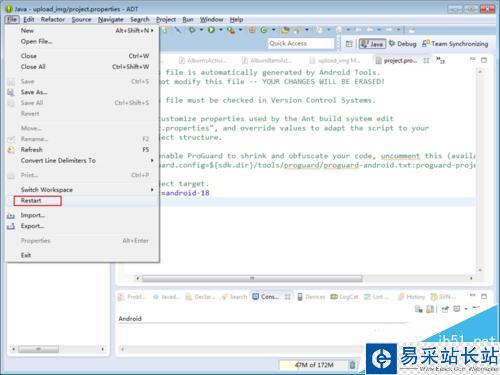The width and height of the screenshot is (500, 375).
Task: Open the Project menu
Action: [x=166, y=20]
